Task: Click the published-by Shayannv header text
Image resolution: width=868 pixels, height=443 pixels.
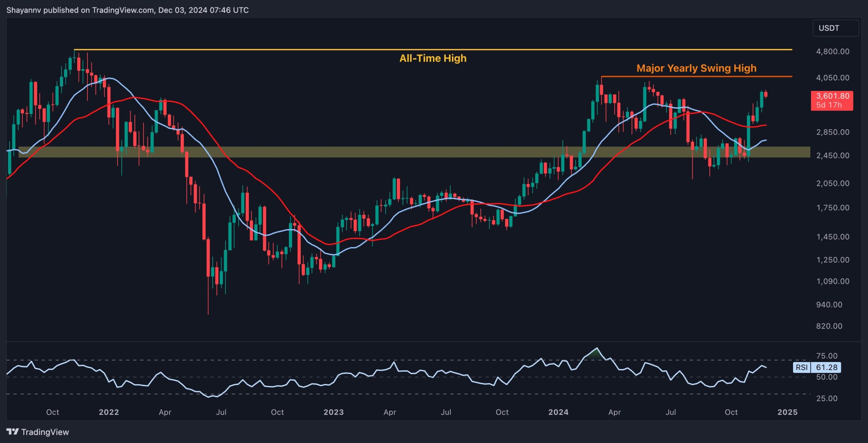Action: click(x=127, y=10)
